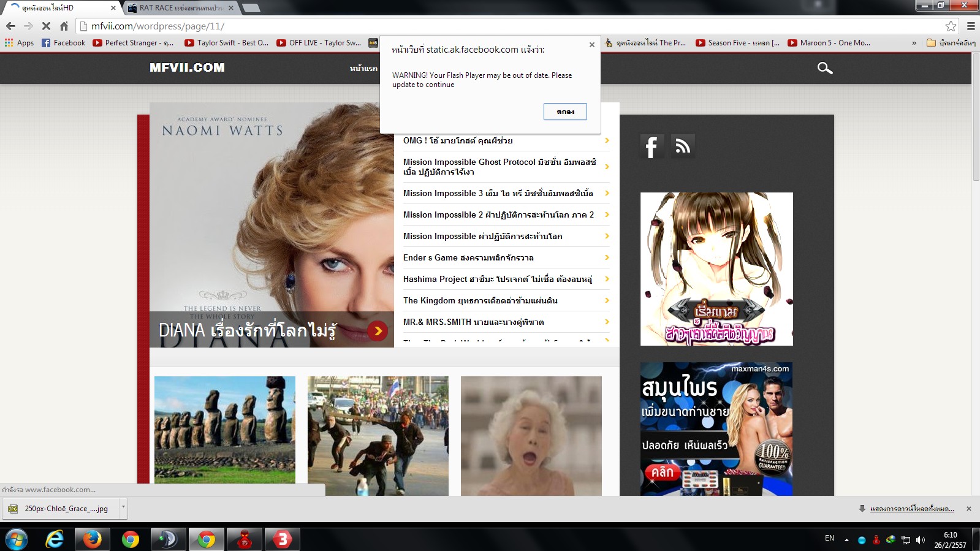980x551 pixels.
Task: Open the หน้าแรก navigation menu item
Action: 363,68
